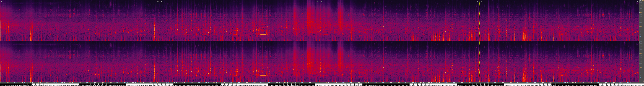Click the hms label at ruler's left start
This screenshot has height=86, width=644.
click(1, 83)
